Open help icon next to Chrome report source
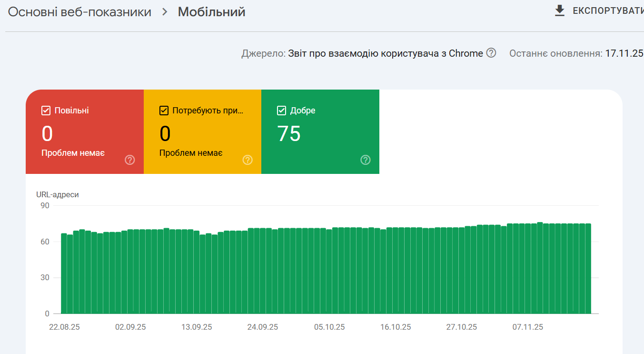The height and width of the screenshot is (354, 644). [491, 53]
